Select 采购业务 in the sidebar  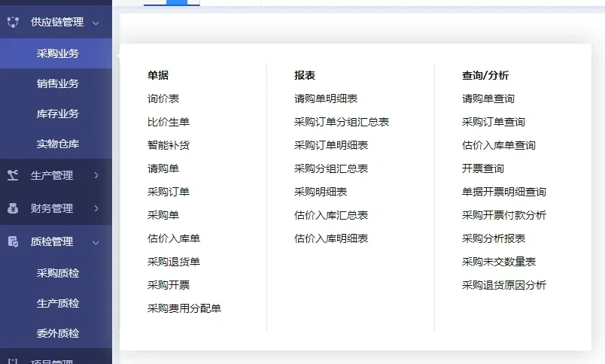57,53
